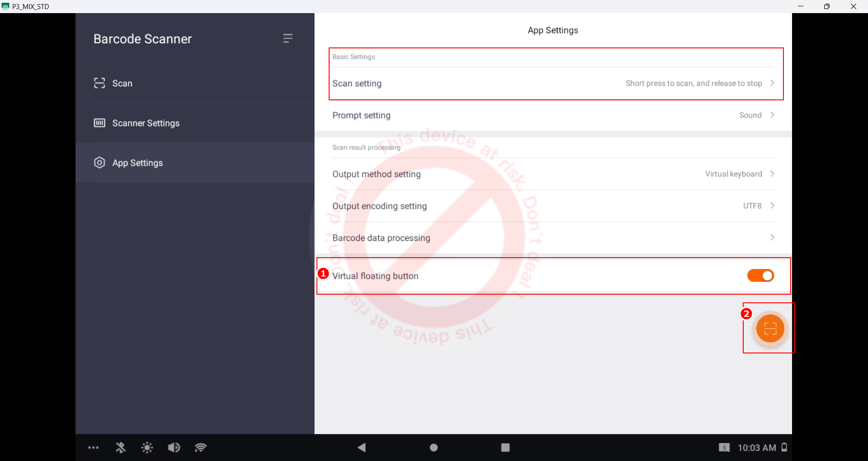The height and width of the screenshot is (461, 868).
Task: Collapse sidebar using the hamburger menu icon
Action: point(288,38)
